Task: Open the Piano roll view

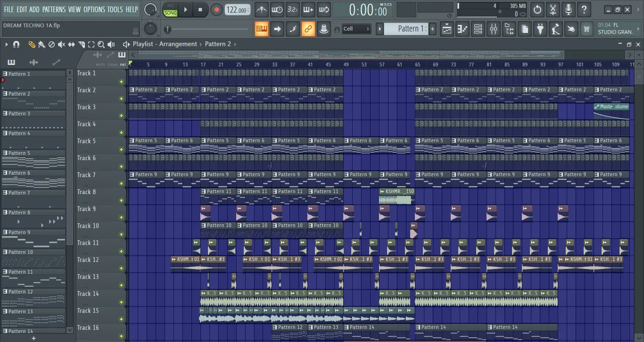Action: [x=462, y=29]
